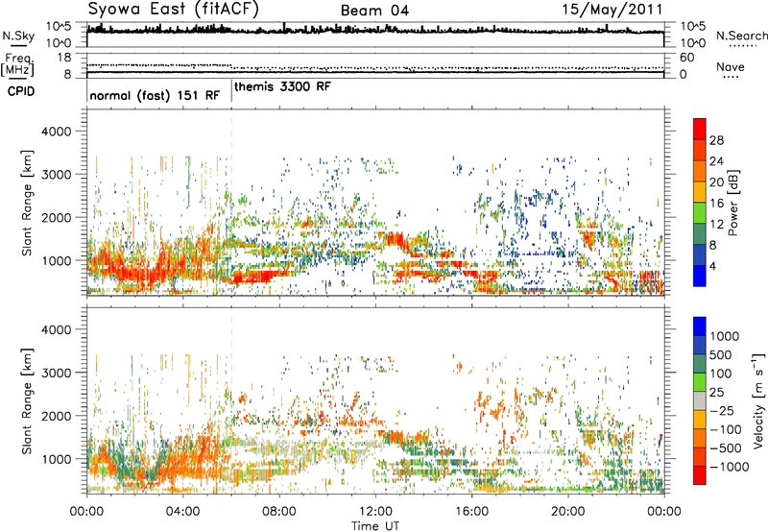This screenshot has width=768, height=532.
Task: Click the "16:00" time axis label
Action: pos(471,512)
